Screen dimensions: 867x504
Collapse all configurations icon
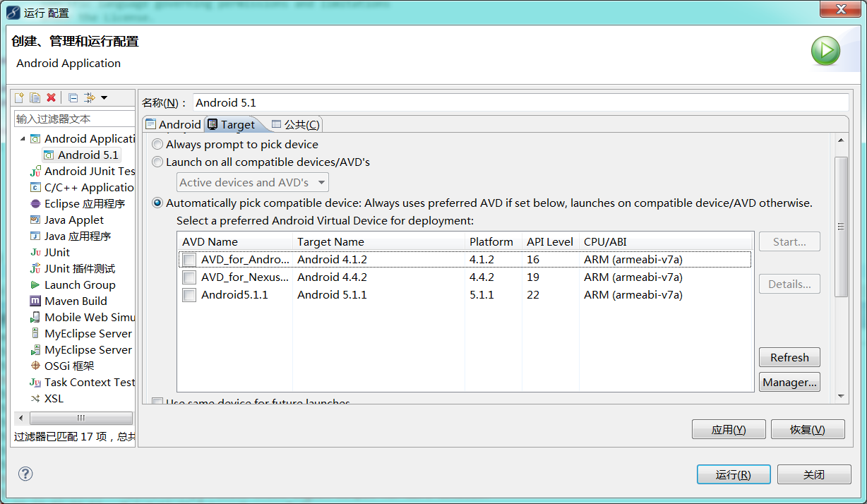tap(73, 97)
